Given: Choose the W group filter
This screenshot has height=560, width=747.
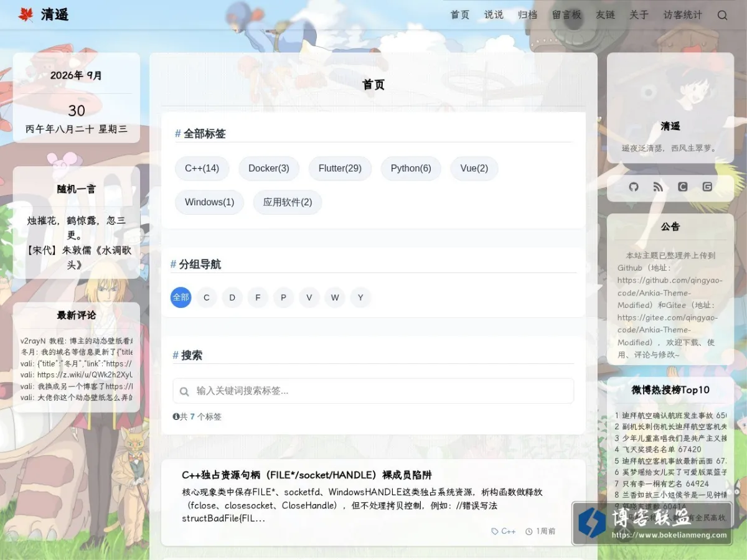Looking at the screenshot, I should click(335, 297).
